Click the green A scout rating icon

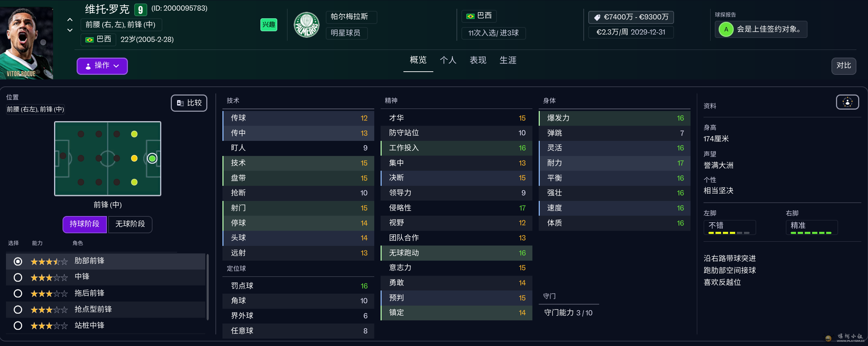pyautogui.click(x=726, y=29)
